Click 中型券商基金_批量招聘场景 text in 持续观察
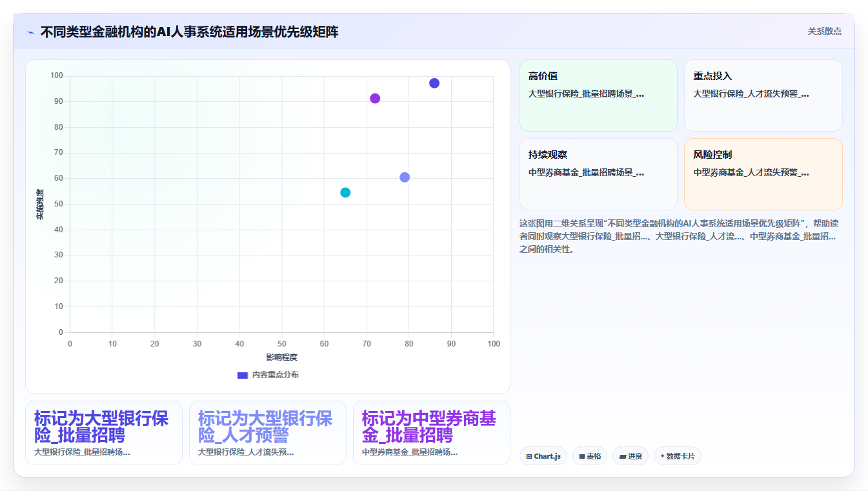The image size is (868, 491). 586,173
